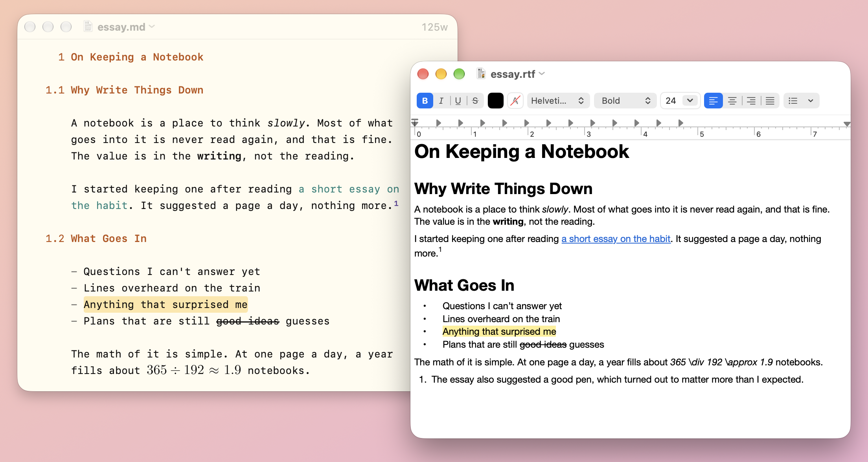Click 'Questions I can't answer yet' bullet in essay.rtf
Image resolution: width=868 pixels, height=462 pixels.
[502, 306]
